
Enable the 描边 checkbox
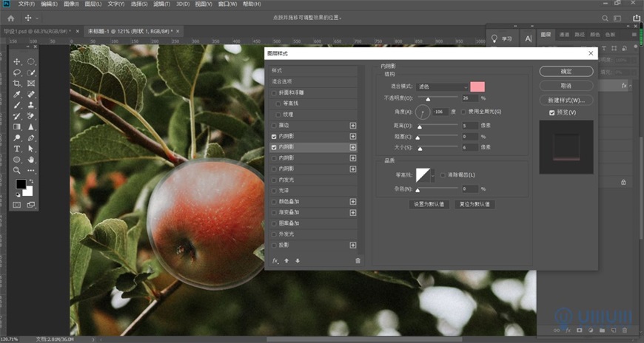(274, 125)
